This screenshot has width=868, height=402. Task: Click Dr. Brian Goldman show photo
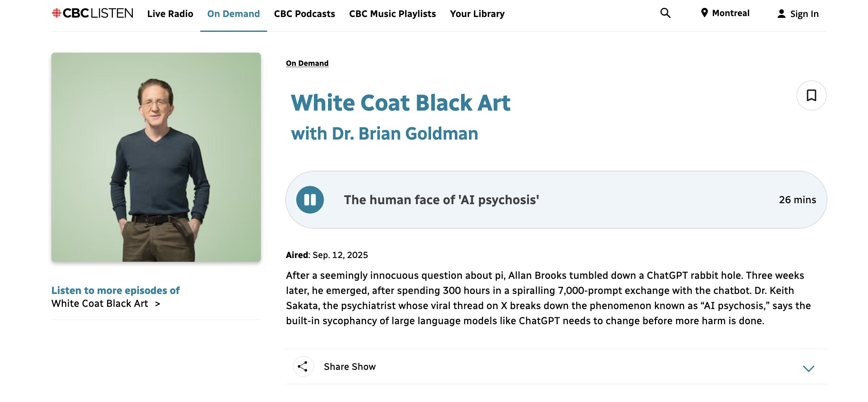156,157
